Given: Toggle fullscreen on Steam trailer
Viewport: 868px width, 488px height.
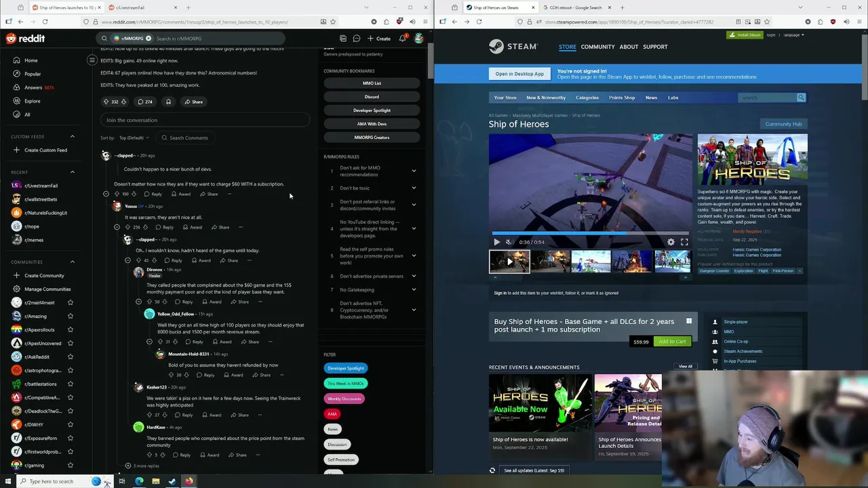Looking at the screenshot, I should tap(684, 242).
